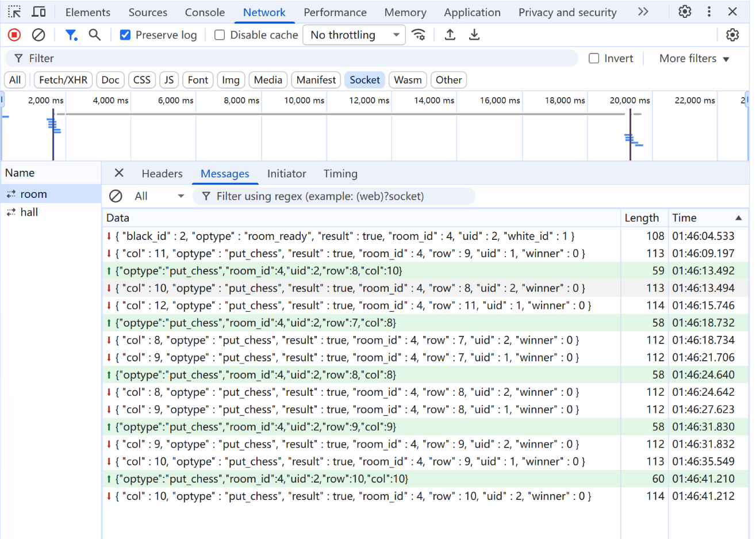Sort by the Data column header
Image resolution: width=756 pixels, height=539 pixels.
coord(362,218)
